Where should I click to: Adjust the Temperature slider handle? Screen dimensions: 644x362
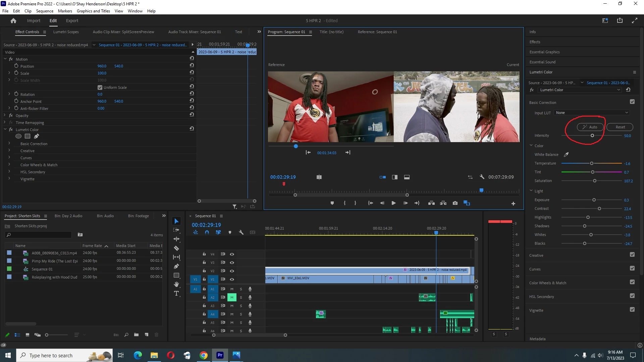click(592, 163)
